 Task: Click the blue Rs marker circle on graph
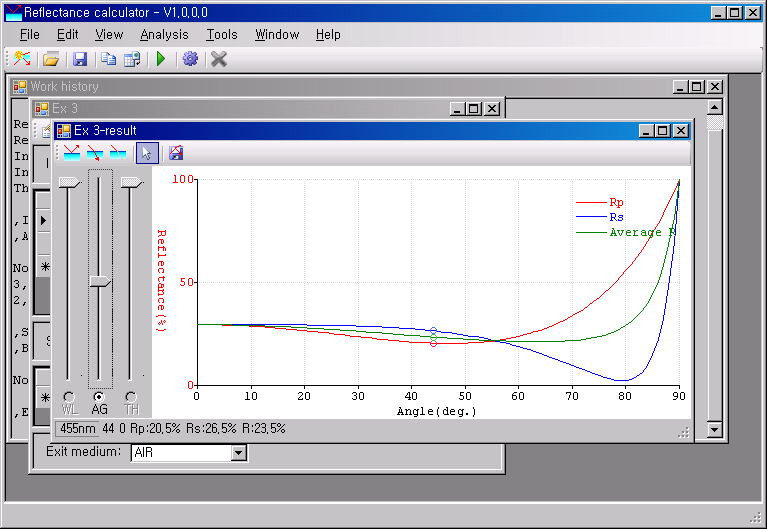[x=433, y=330]
